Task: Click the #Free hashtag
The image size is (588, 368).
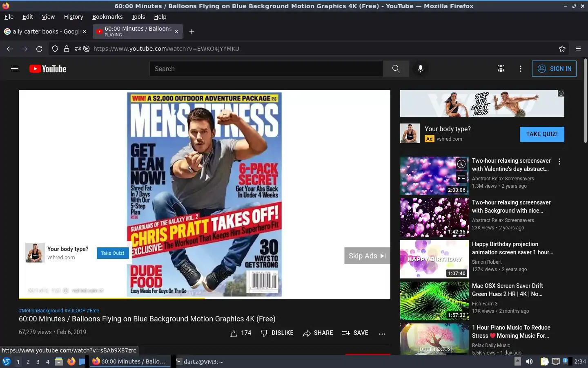Action: click(93, 311)
